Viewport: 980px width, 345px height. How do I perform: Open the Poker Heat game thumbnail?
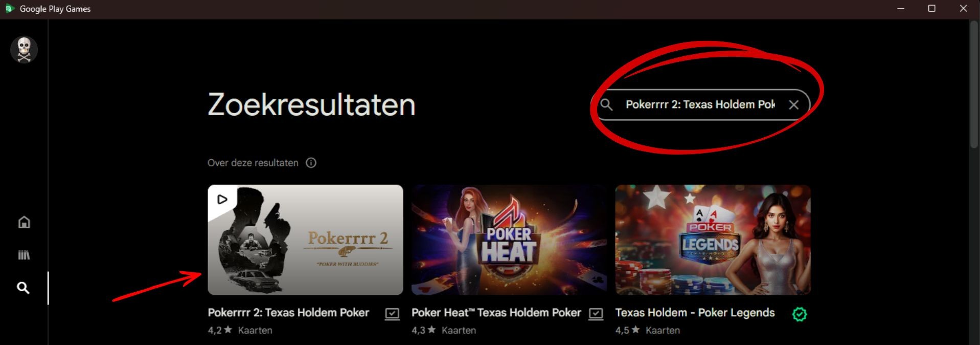tap(509, 240)
